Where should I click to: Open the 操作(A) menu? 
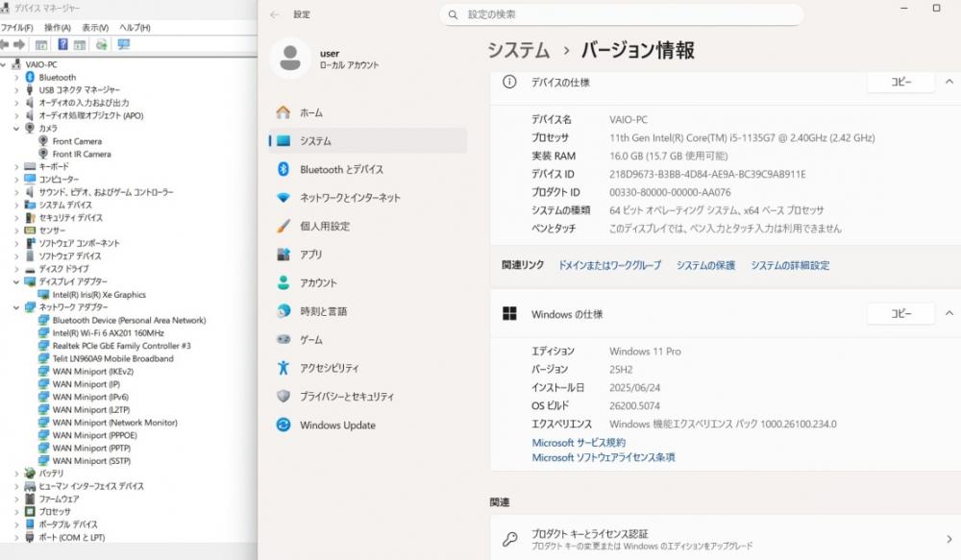58,28
